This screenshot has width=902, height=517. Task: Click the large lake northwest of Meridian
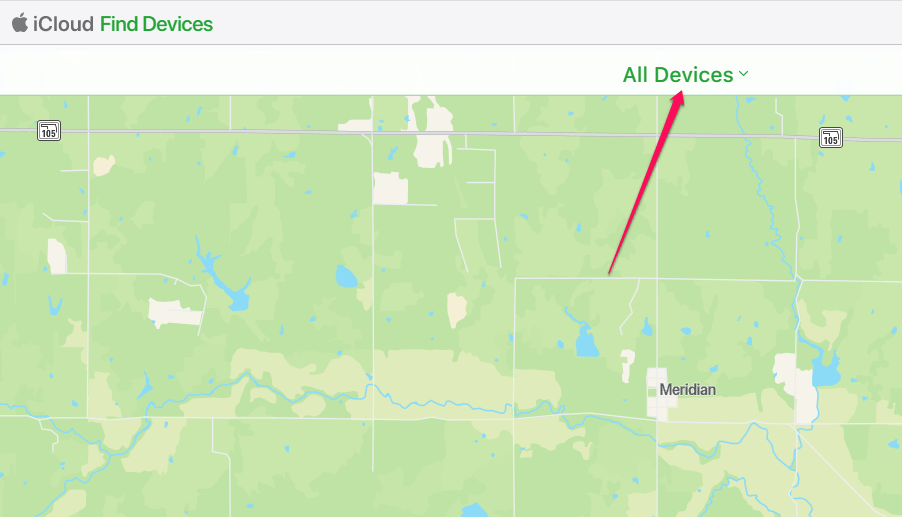(587, 342)
